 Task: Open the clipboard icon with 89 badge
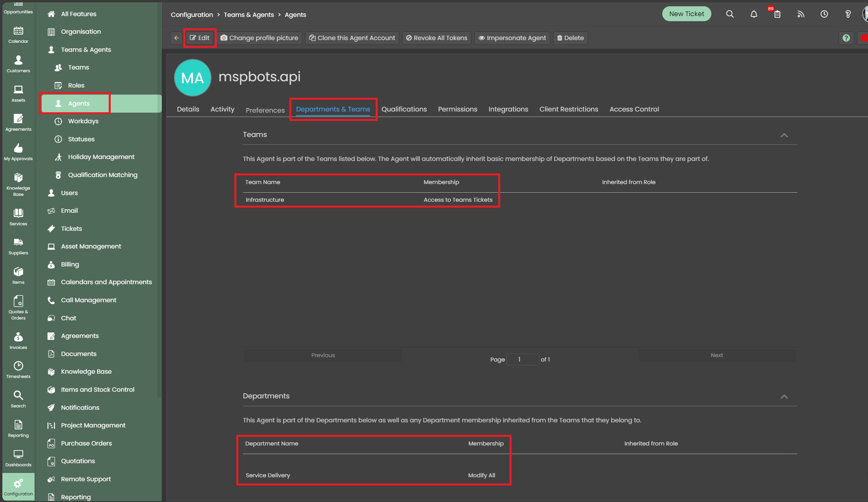tap(777, 14)
